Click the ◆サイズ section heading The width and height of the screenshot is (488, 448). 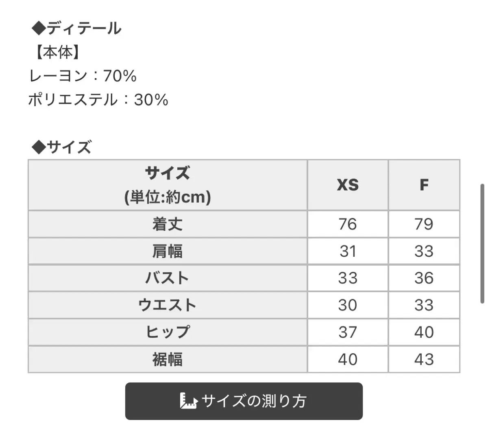coord(61,147)
